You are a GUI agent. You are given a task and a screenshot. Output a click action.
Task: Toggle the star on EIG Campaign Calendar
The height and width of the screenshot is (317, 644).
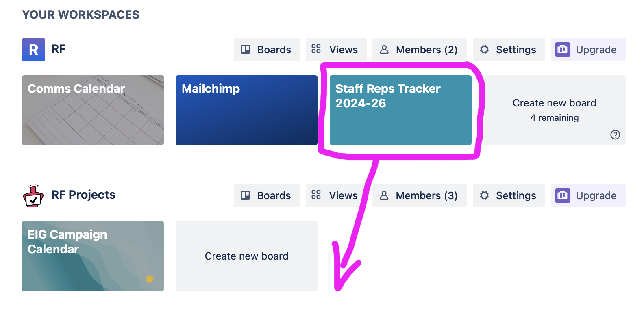coord(149,279)
